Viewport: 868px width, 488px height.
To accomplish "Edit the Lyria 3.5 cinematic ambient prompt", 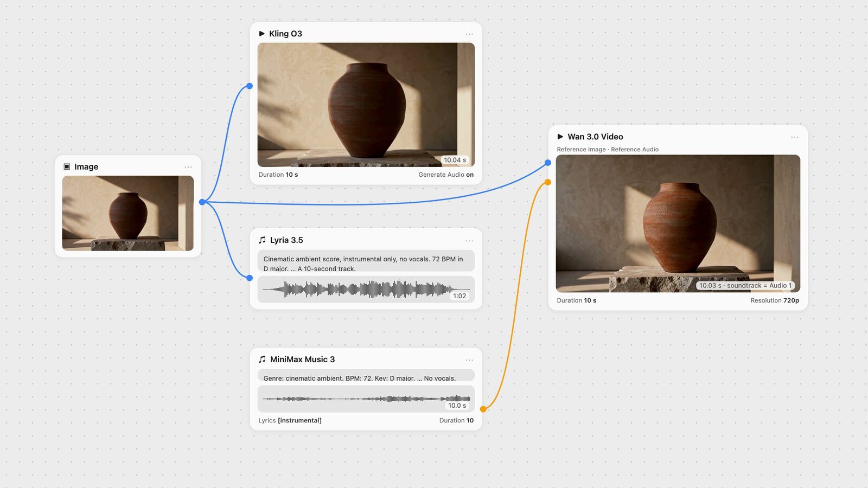I will 366,261.
